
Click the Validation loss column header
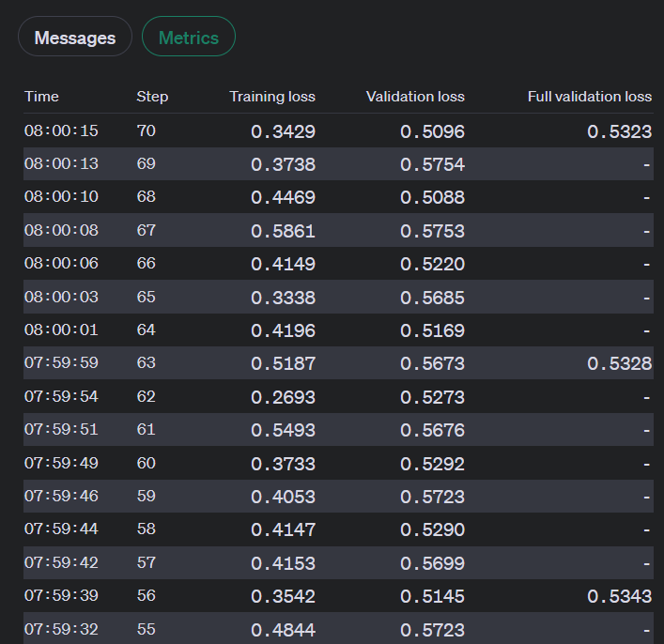[415, 97]
